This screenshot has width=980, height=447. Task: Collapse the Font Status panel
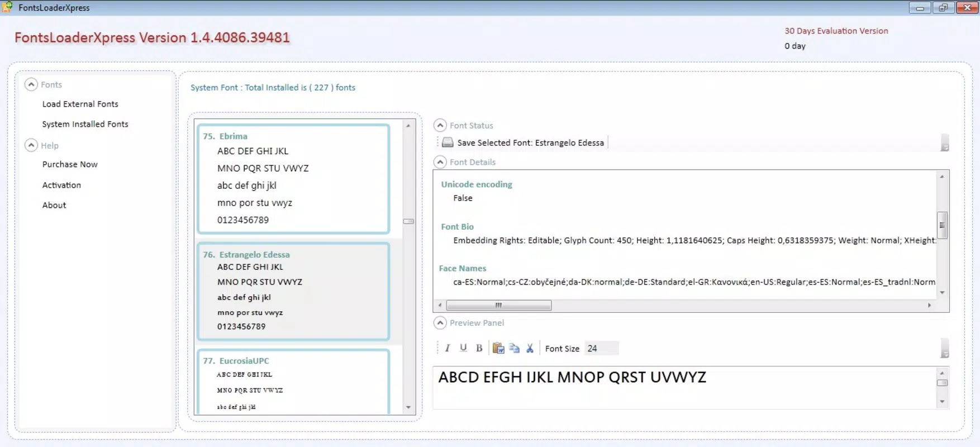point(440,125)
